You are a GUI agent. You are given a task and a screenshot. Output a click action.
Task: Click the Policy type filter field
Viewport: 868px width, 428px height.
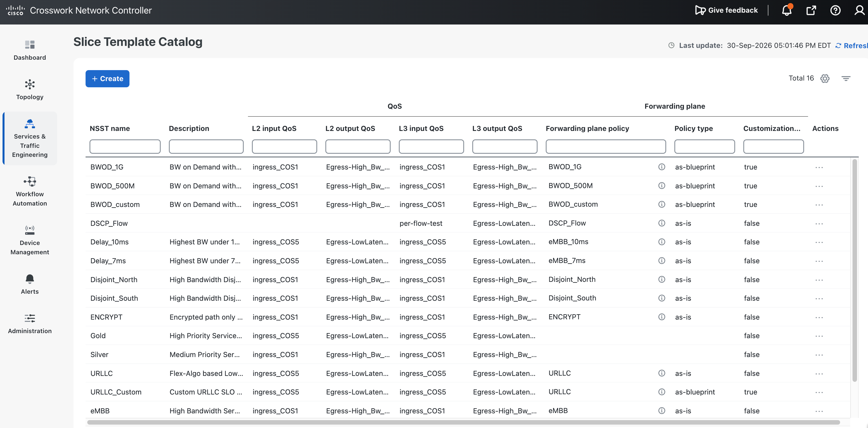704,147
